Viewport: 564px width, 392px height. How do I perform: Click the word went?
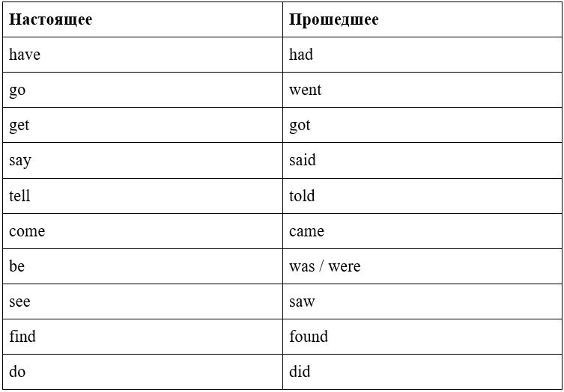[305, 90]
